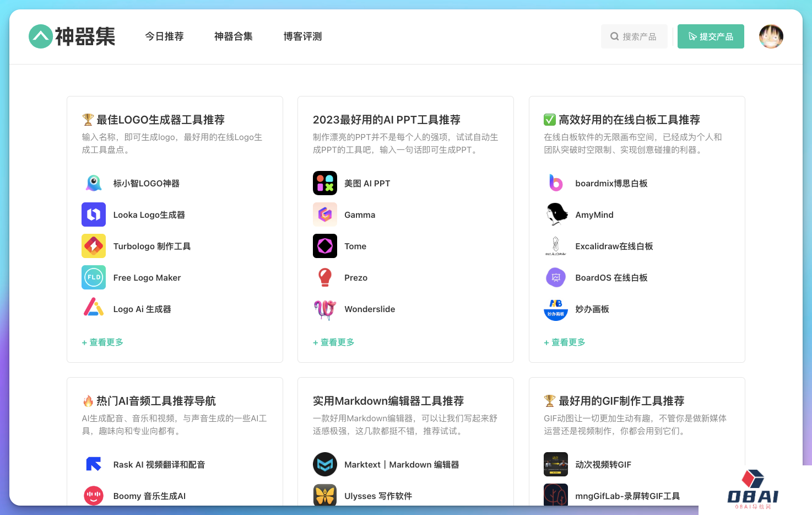Click the 标小智LOGO神器 text
This screenshot has width=812, height=515.
click(147, 183)
